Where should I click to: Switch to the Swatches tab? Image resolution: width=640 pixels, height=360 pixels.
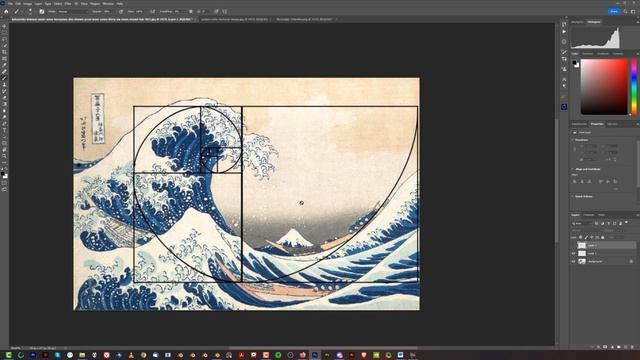(588, 53)
